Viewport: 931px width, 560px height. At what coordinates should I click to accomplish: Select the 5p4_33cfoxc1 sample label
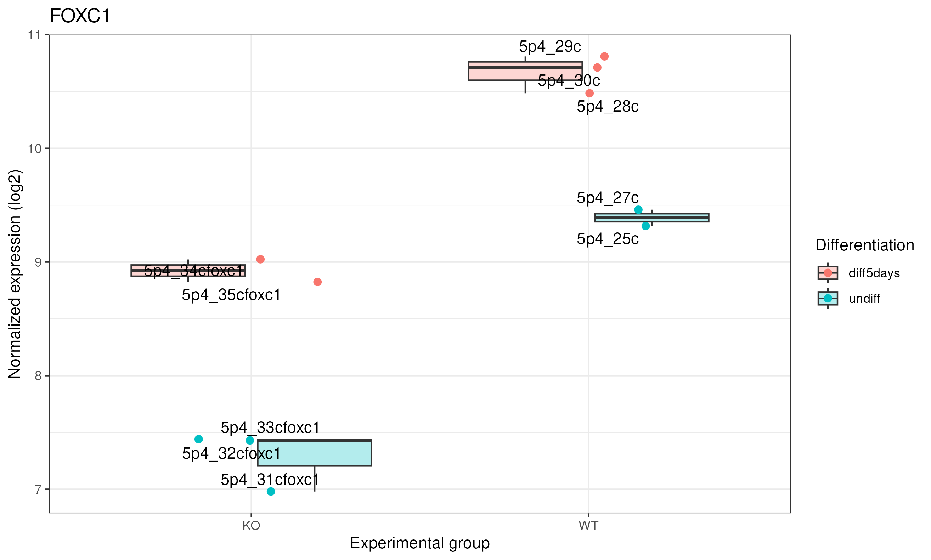(270, 428)
